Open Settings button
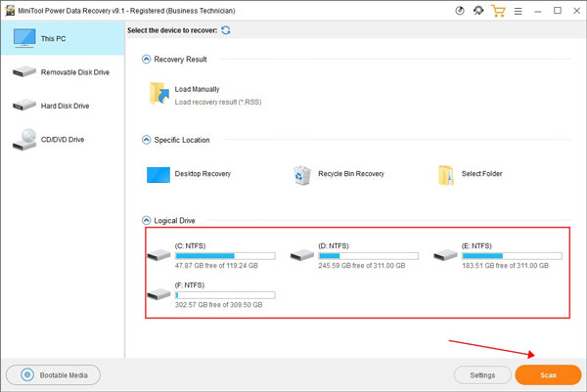 (x=481, y=374)
